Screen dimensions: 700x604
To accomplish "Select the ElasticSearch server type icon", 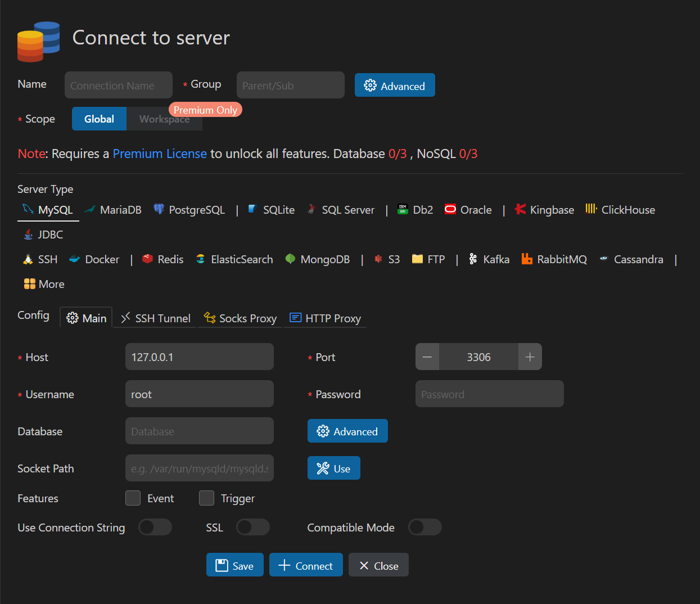I will point(200,259).
